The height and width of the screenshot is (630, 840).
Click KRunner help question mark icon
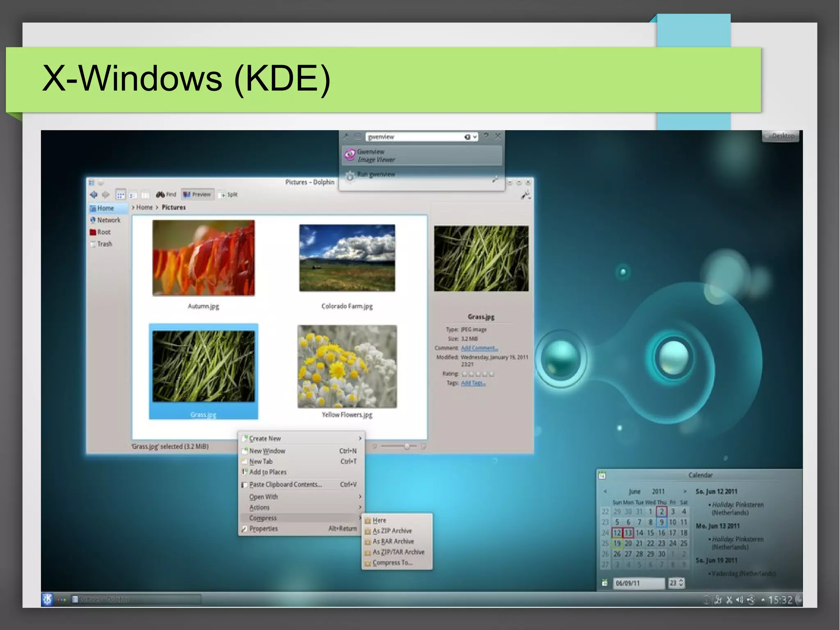[x=486, y=136]
